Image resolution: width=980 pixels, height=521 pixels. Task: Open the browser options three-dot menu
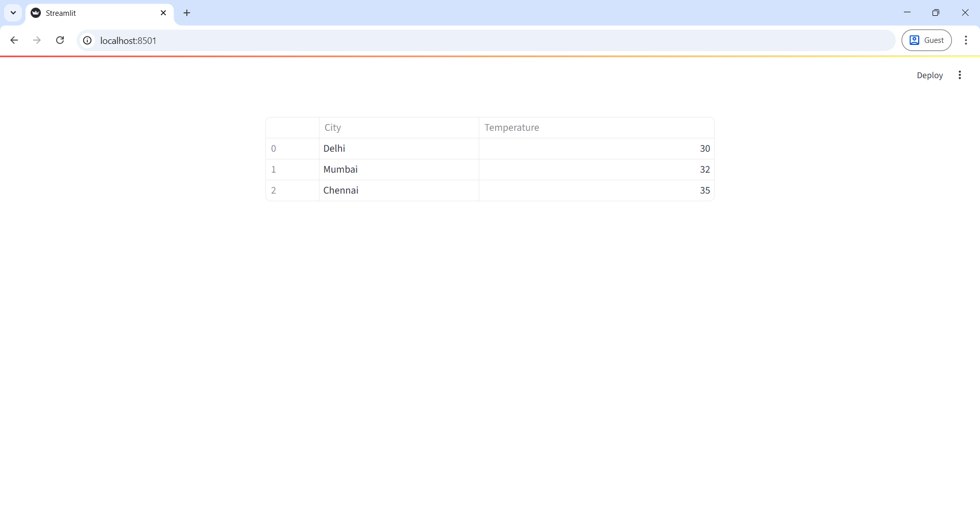[x=966, y=40]
